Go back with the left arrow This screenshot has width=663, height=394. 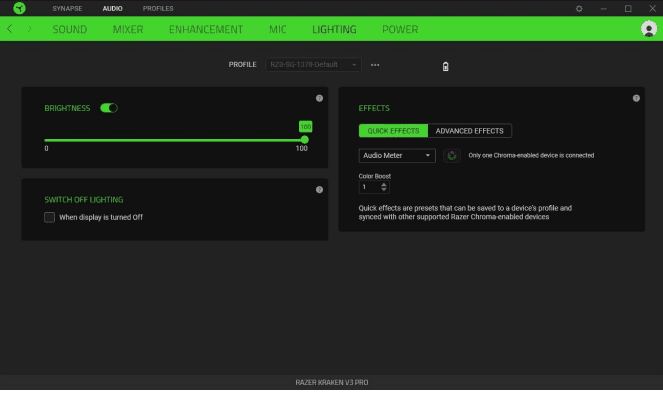[10, 29]
